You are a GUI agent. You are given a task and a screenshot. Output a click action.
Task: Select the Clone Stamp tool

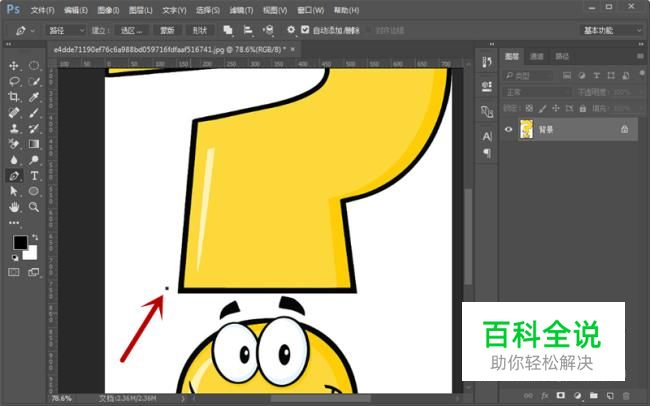click(x=14, y=129)
